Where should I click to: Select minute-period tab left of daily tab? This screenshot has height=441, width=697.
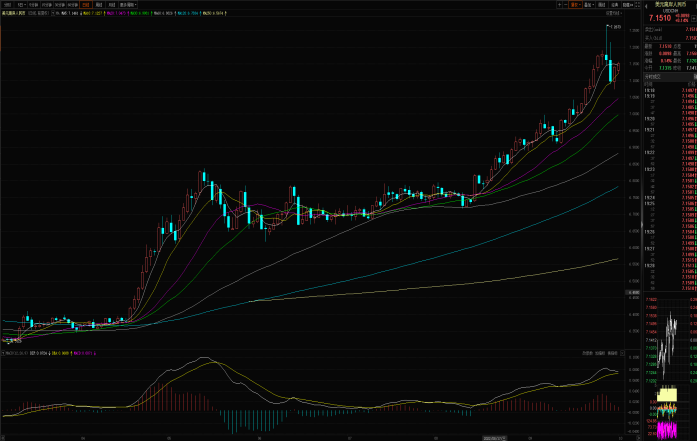[x=73, y=5]
